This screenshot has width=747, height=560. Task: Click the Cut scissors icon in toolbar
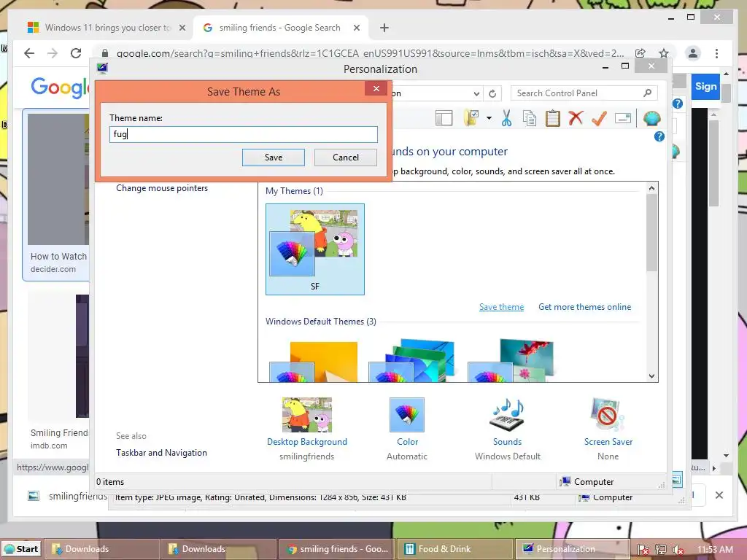tap(506, 117)
